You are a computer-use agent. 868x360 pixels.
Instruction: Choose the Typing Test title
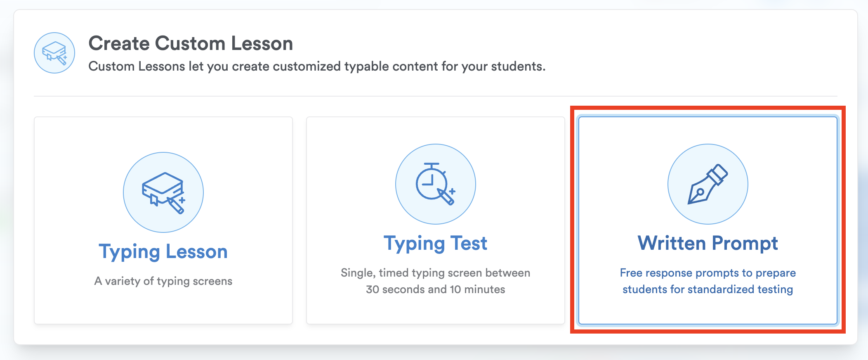click(435, 244)
